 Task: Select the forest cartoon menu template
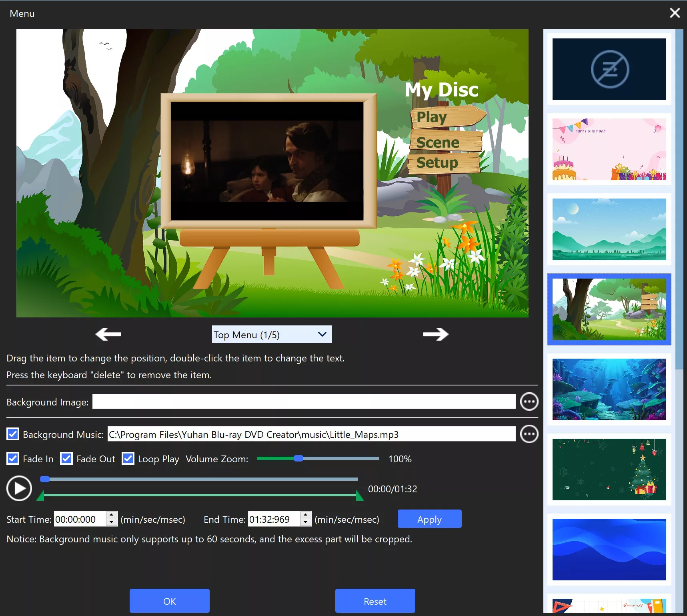[609, 309]
